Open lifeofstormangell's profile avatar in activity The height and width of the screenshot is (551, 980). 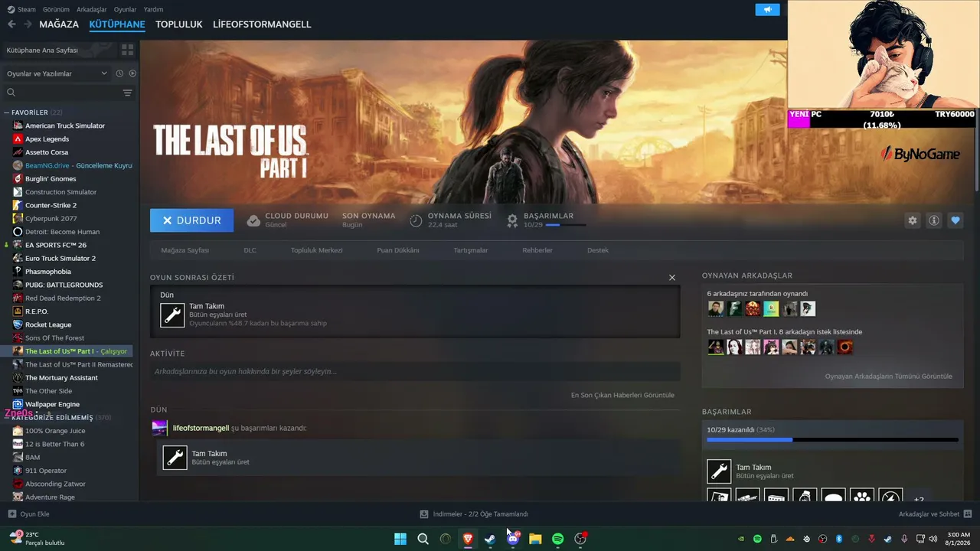[x=160, y=428]
